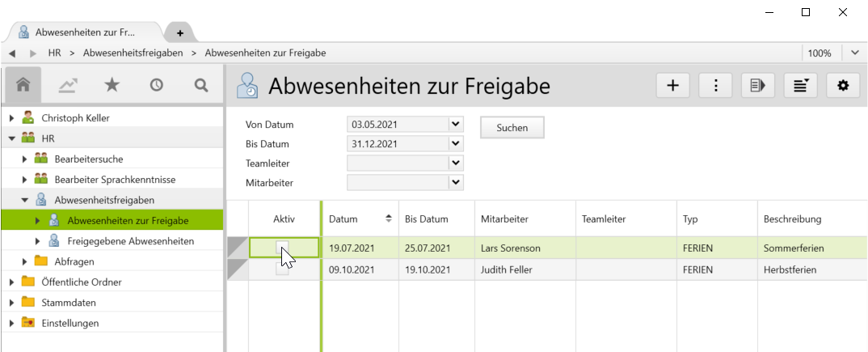This screenshot has height=352, width=868.
Task: Select Freigegebene Abwesenheiten in tree
Action: tap(130, 241)
